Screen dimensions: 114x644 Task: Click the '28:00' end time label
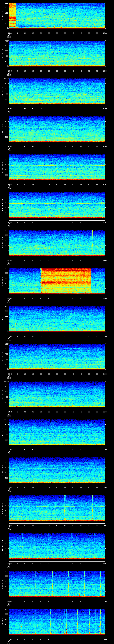pyautogui.click(x=105, y=525)
